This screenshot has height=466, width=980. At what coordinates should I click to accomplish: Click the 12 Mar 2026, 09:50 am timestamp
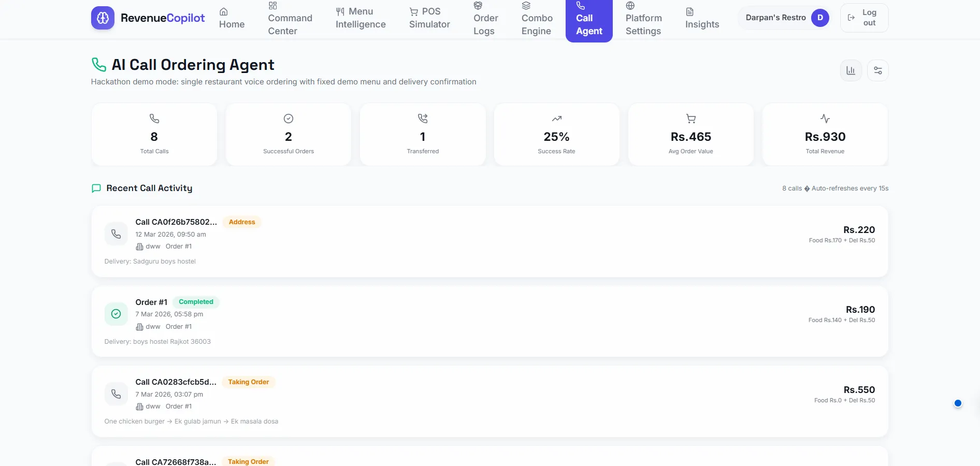[170, 235]
